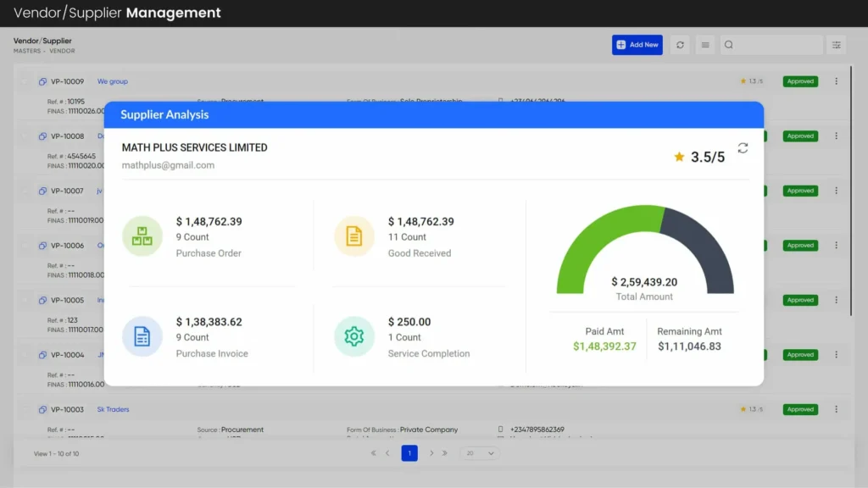Select the checkbox next to VP-10005
Screen dimensions: 868x488
coord(25,300)
